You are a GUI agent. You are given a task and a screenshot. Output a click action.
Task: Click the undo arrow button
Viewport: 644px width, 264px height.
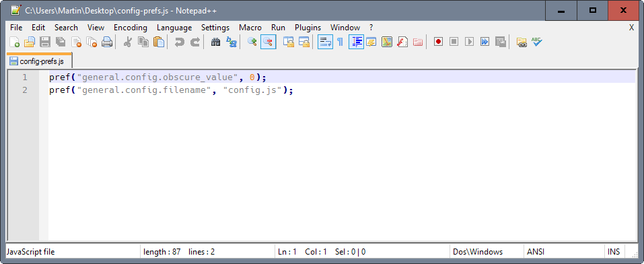tap(180, 42)
